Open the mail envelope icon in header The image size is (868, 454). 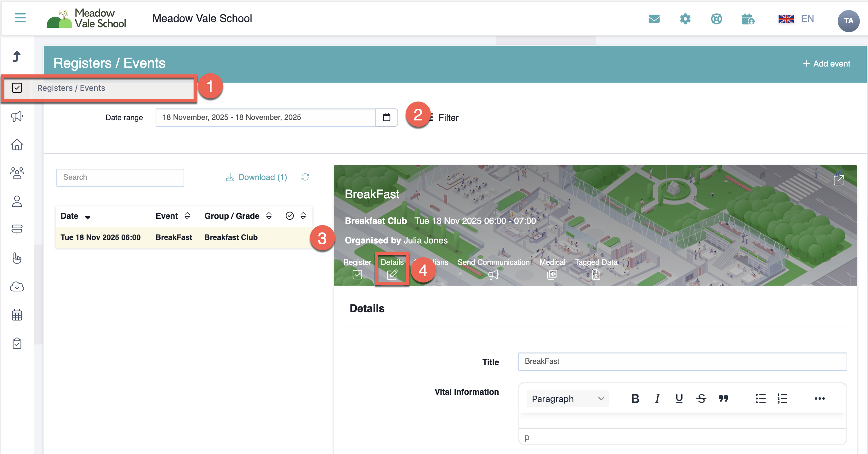click(654, 19)
